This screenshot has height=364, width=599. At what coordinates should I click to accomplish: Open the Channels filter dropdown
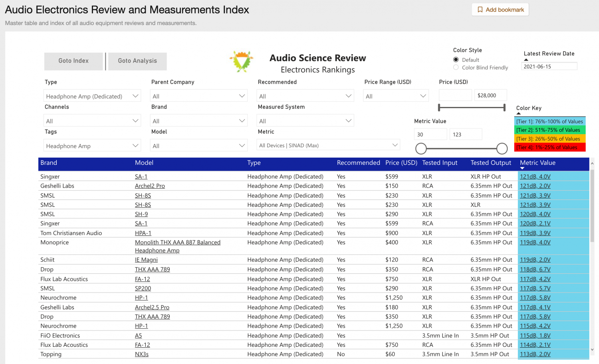tap(92, 121)
